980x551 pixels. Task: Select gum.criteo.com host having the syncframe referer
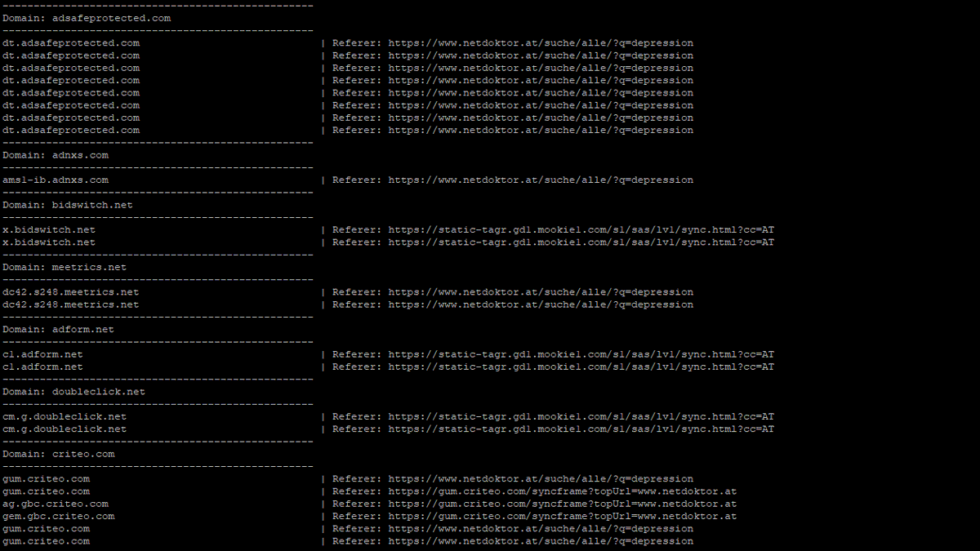tap(47, 491)
